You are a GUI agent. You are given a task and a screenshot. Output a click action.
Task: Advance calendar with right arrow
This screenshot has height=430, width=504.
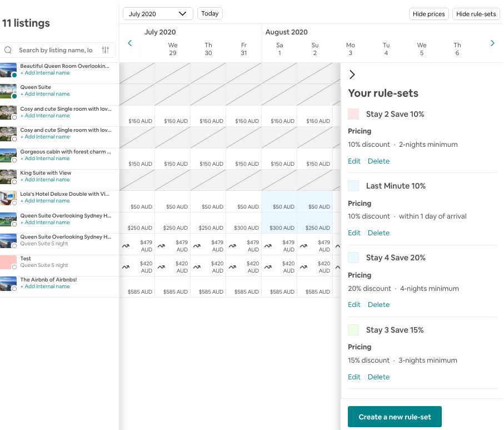tap(492, 43)
